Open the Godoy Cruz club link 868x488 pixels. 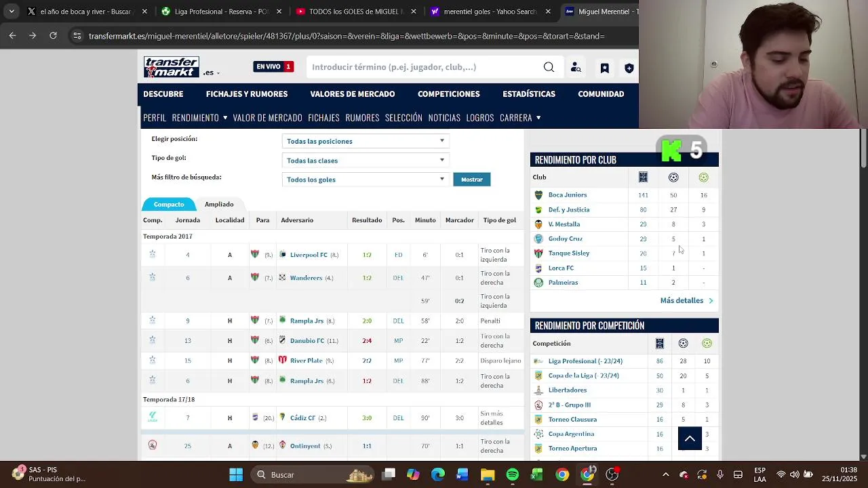click(x=565, y=239)
